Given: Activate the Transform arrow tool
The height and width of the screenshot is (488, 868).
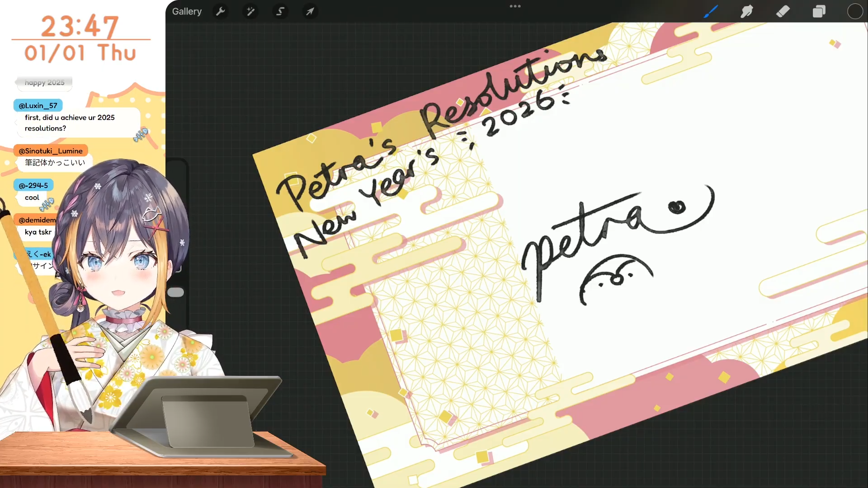Looking at the screenshot, I should point(310,12).
